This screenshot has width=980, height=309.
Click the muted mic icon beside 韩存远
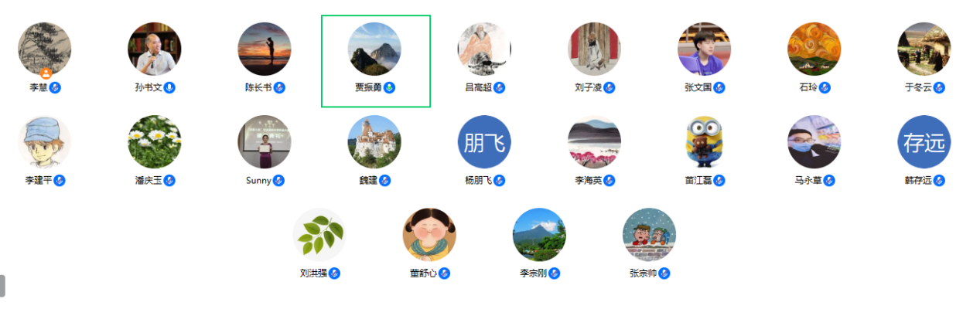939,180
